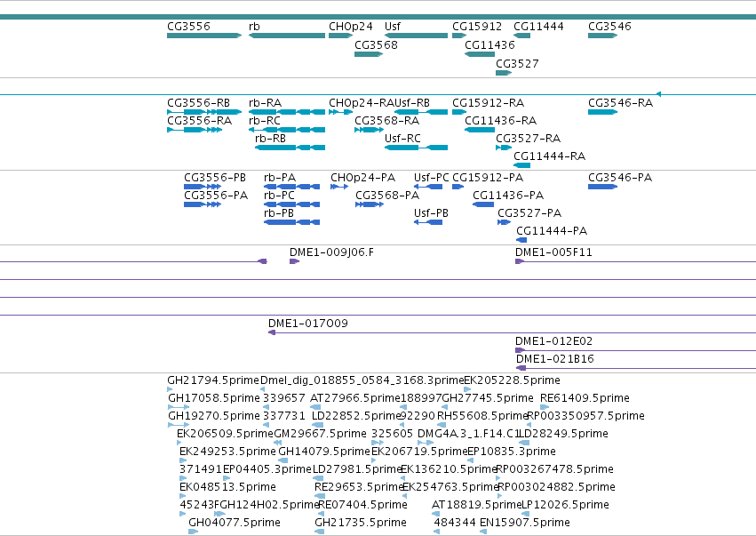
Task: Click the LP12026.5prime EST label
Action: pyautogui.click(x=566, y=505)
